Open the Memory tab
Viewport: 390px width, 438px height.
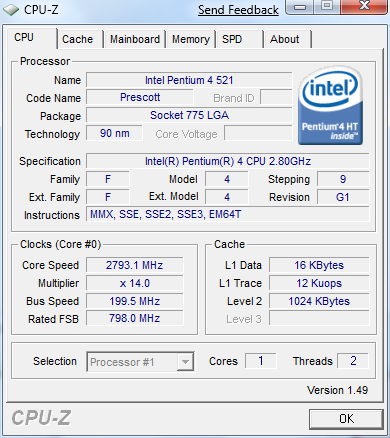191,39
